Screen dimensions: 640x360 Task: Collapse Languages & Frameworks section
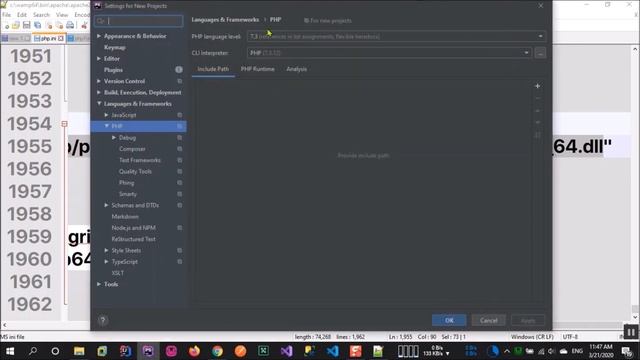(99, 104)
